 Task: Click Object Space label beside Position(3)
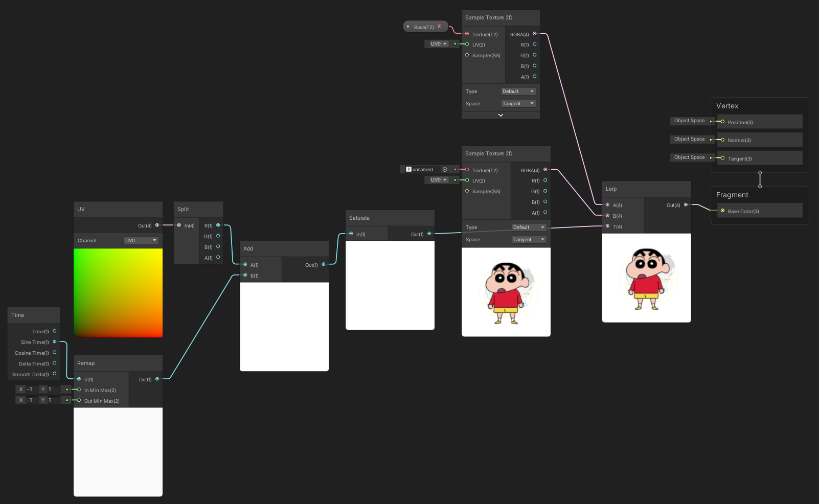point(689,121)
